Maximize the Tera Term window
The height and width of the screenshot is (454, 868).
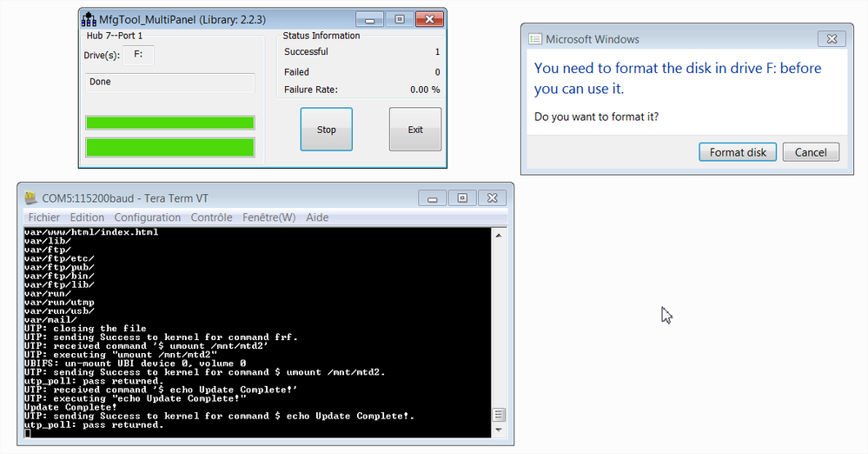click(x=462, y=198)
